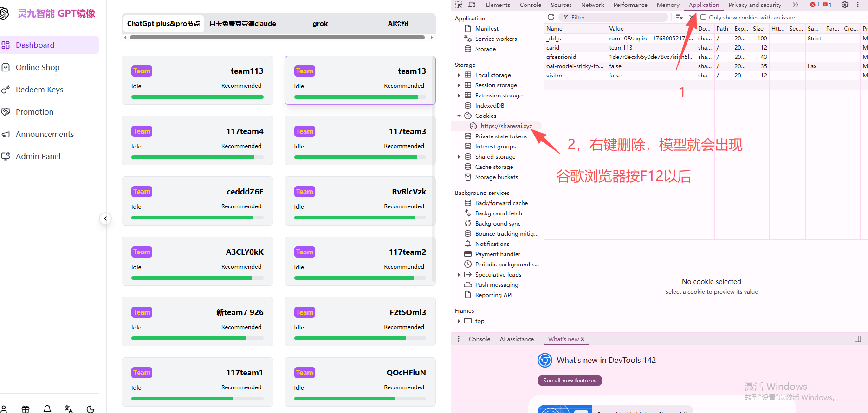Select the oai-model-sticky-fo... cookie row
This screenshot has height=413, width=868.
pos(706,66)
